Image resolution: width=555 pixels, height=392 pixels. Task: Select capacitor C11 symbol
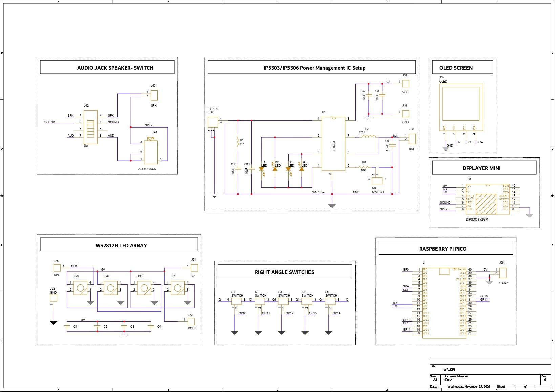tap(252, 168)
